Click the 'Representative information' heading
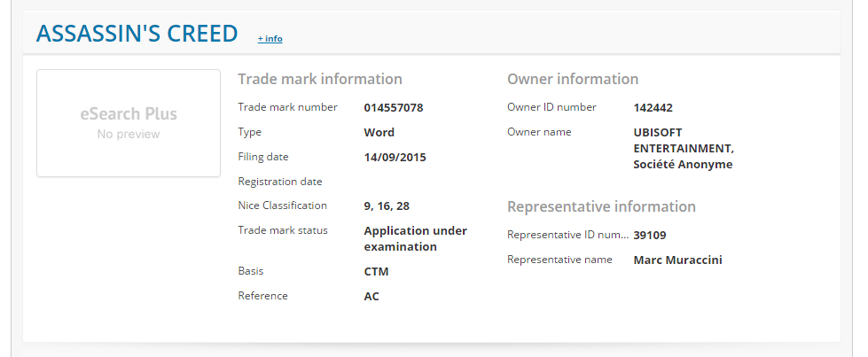This screenshot has height=357, width=868. point(601,206)
